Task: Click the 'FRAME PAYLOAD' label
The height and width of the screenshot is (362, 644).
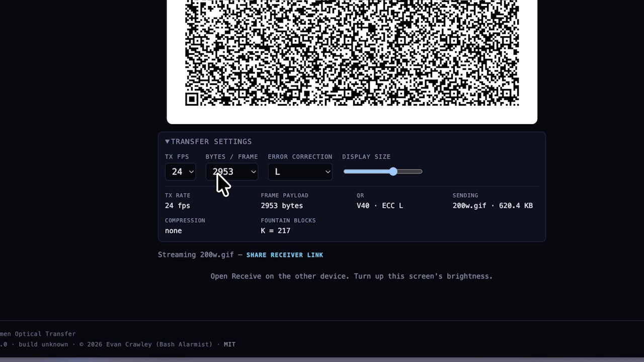Action: tap(284, 196)
